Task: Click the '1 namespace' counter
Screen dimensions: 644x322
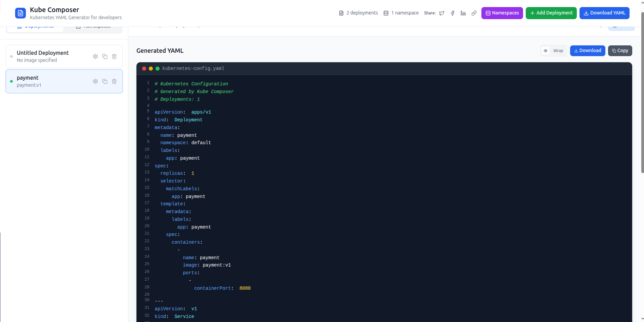Action: pyautogui.click(x=401, y=13)
